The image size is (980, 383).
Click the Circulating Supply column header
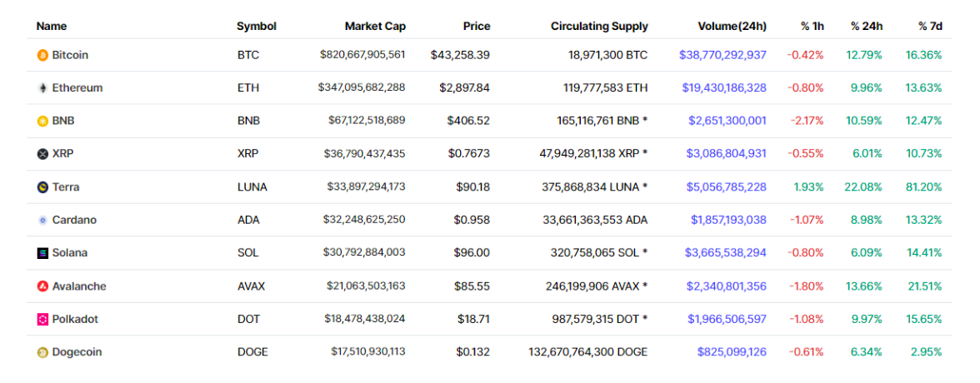tap(599, 26)
